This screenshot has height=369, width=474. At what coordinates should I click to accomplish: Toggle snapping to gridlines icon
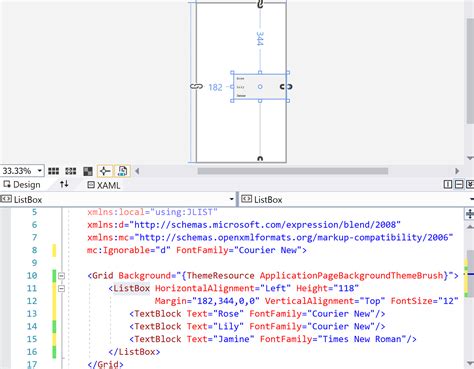coord(71,171)
